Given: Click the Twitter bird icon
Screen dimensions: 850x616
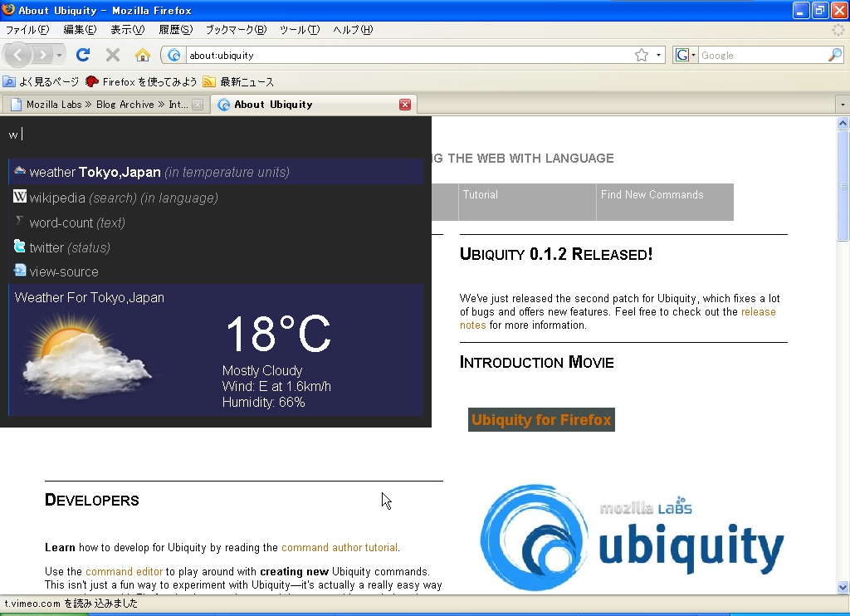Looking at the screenshot, I should [x=20, y=247].
